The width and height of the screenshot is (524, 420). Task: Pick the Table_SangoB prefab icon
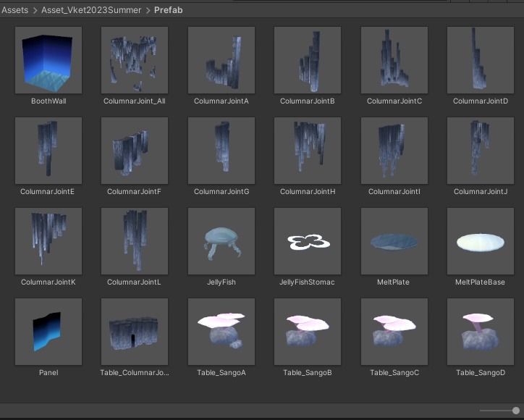(x=308, y=332)
